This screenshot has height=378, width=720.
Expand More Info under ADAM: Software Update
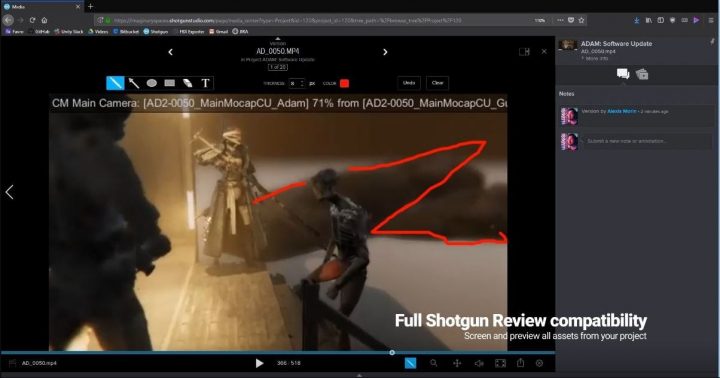coord(596,58)
